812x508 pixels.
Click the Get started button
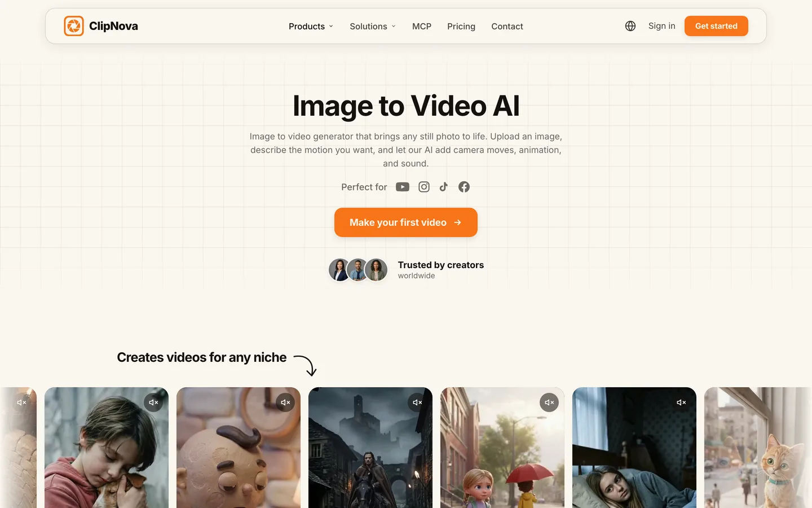coord(716,26)
